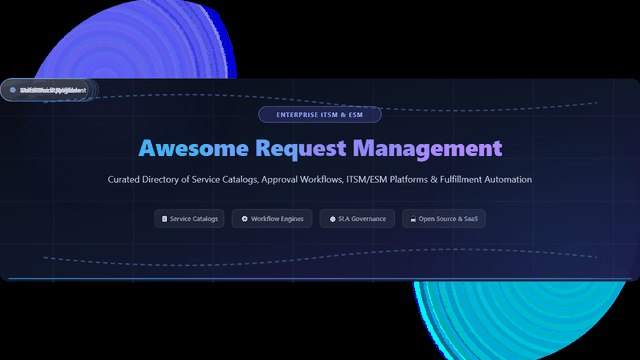Click the gear icon beside Workflow Engines
The height and width of the screenshot is (360, 640).
coord(244,219)
